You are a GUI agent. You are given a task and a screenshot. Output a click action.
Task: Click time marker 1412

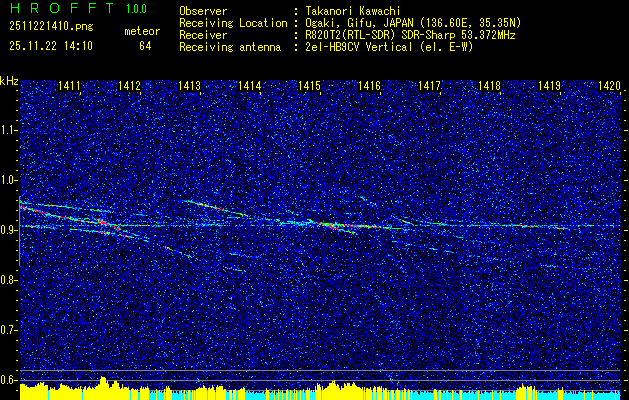pos(129,85)
